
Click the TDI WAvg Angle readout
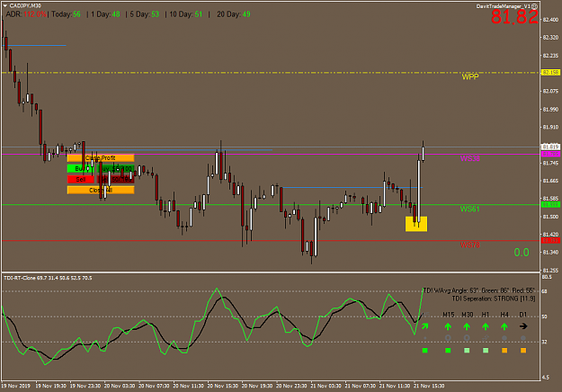[479, 290]
